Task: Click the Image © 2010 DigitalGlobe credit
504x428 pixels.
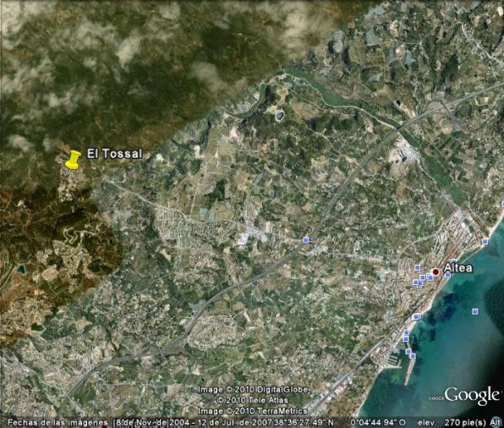Action: (253, 389)
